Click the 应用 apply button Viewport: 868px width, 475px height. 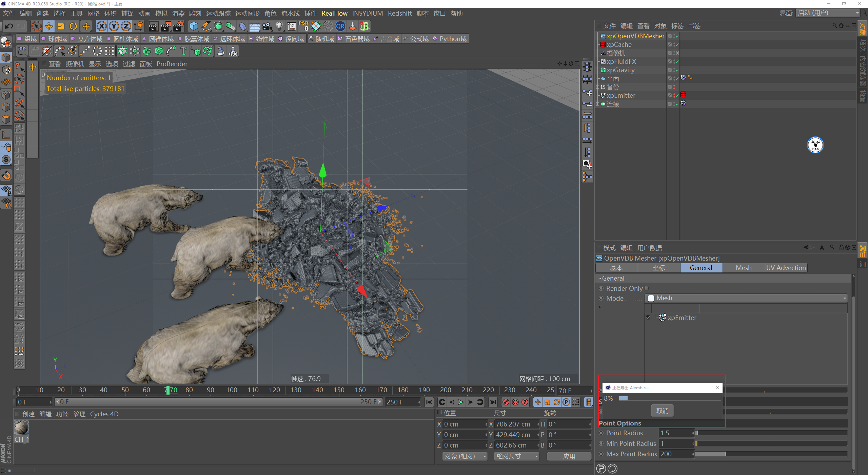click(569, 456)
